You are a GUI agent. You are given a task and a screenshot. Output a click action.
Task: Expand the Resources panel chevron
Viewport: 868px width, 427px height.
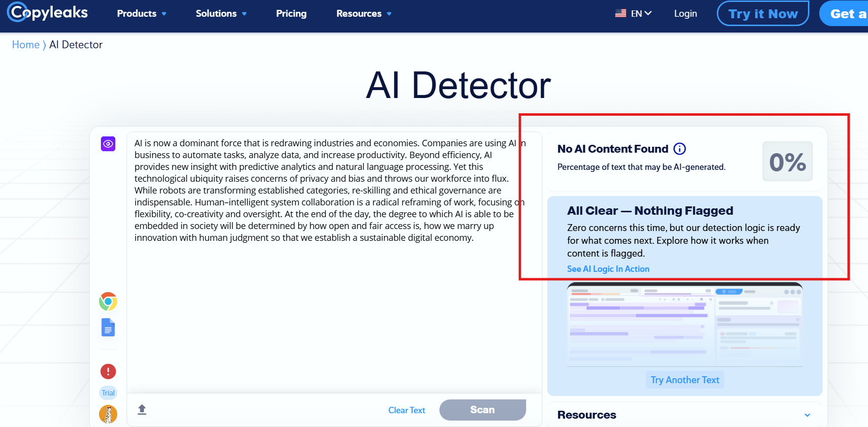(807, 415)
